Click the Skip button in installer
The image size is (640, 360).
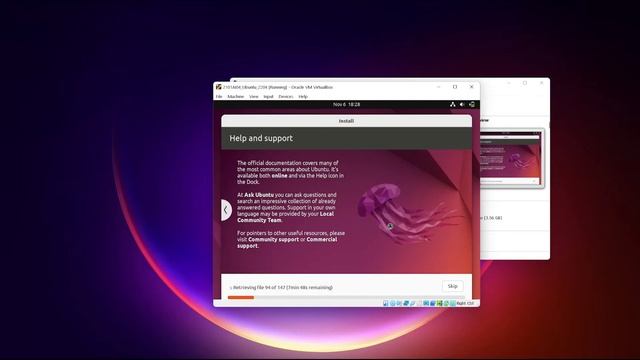(453, 286)
